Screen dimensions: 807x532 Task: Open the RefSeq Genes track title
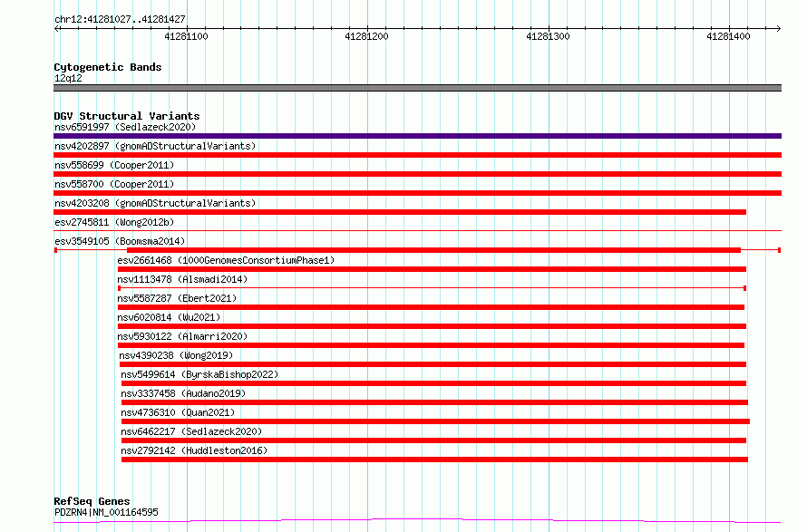[92, 501]
